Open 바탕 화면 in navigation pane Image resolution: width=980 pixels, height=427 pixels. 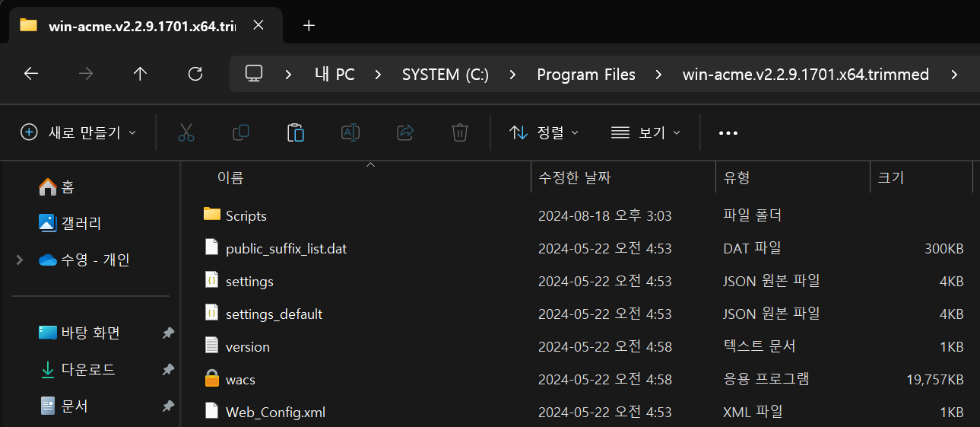(x=90, y=333)
